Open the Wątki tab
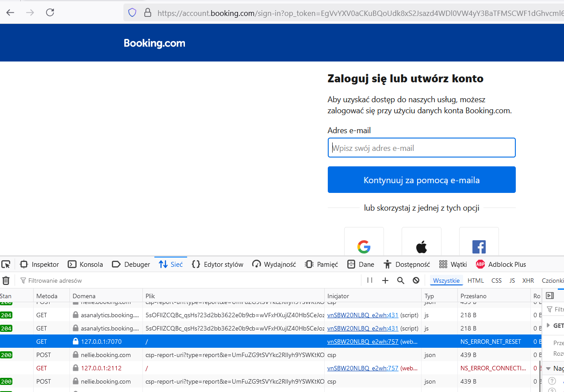Viewport: 564px width, 392px height. (x=453, y=265)
